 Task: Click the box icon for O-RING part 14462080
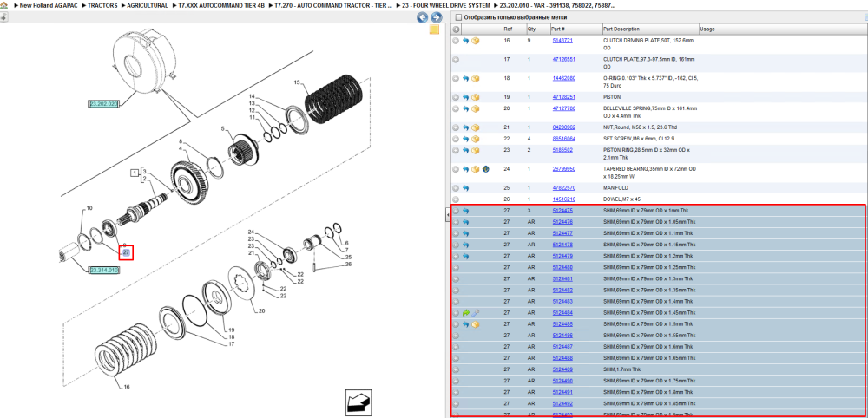[475, 79]
